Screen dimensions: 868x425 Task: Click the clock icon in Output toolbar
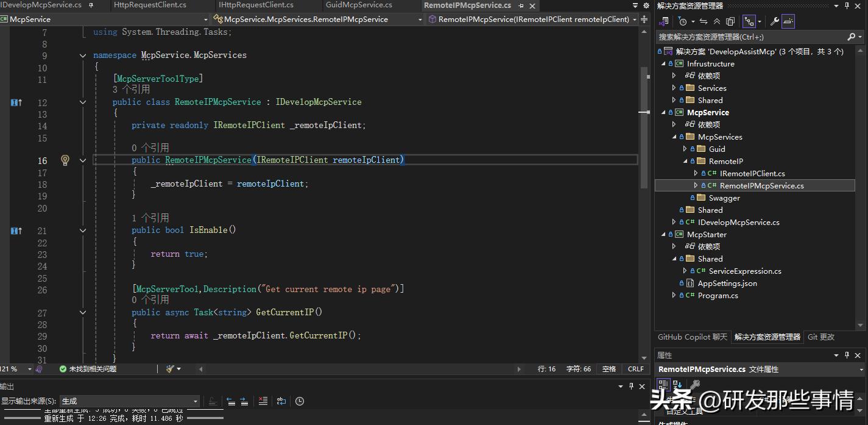point(300,401)
